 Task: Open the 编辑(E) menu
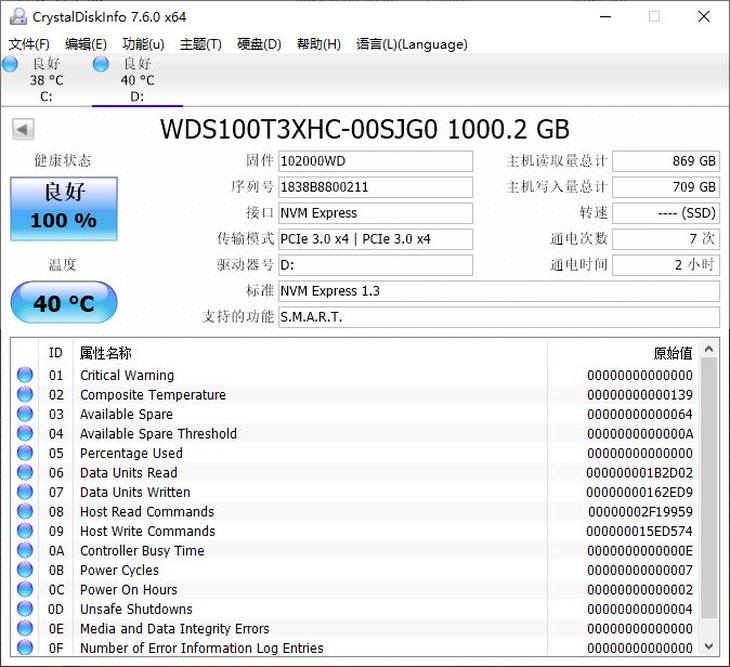point(86,44)
